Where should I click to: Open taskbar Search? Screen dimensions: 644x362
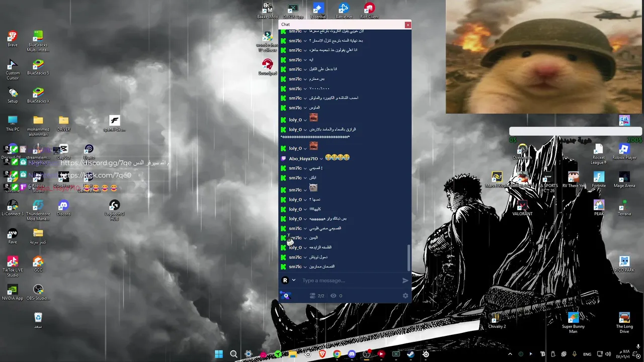point(233,354)
